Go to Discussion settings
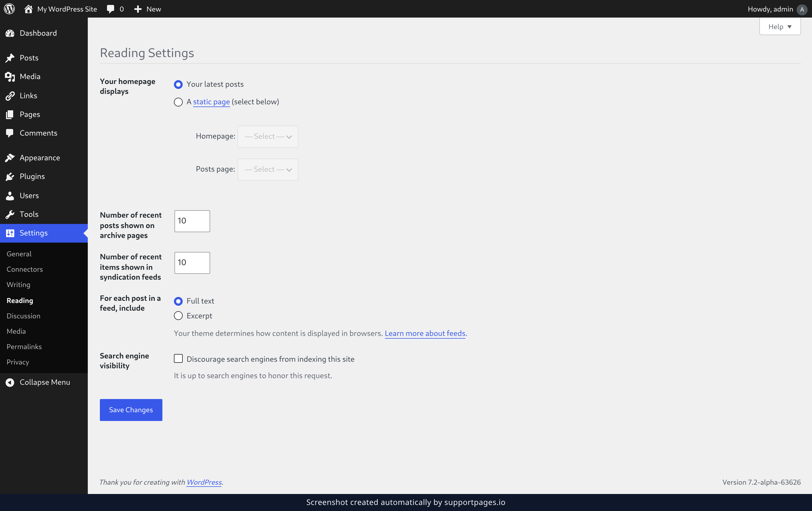 pos(23,316)
